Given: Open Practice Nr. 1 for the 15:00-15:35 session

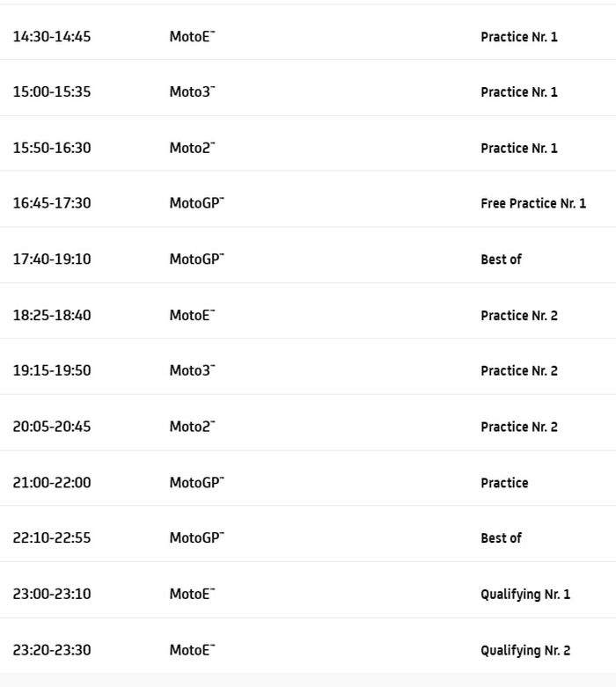Looking at the screenshot, I should point(518,92).
